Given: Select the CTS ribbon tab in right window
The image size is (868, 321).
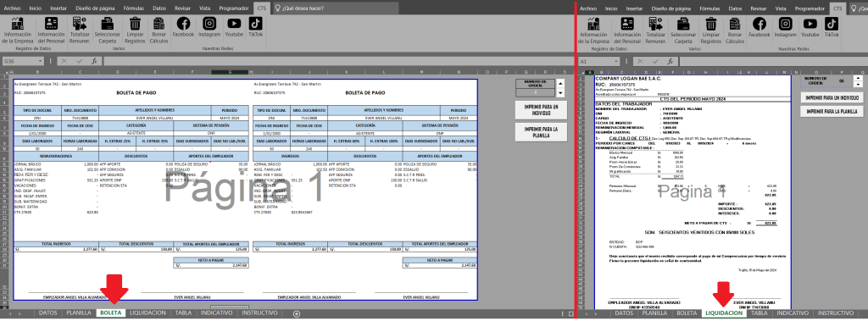Looking at the screenshot, I should point(838,8).
